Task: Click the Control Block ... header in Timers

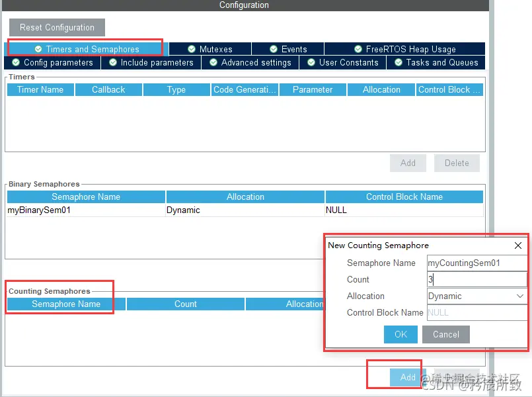Action: pyautogui.click(x=449, y=90)
